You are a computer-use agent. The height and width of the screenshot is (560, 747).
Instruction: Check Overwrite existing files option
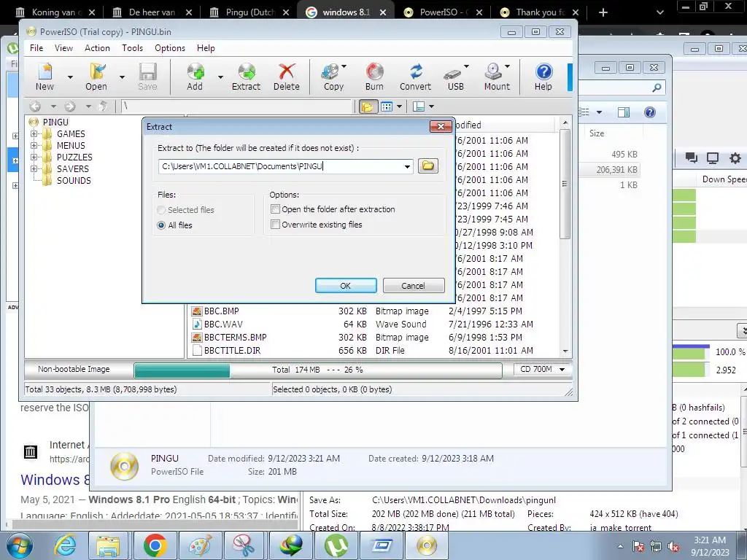click(275, 225)
